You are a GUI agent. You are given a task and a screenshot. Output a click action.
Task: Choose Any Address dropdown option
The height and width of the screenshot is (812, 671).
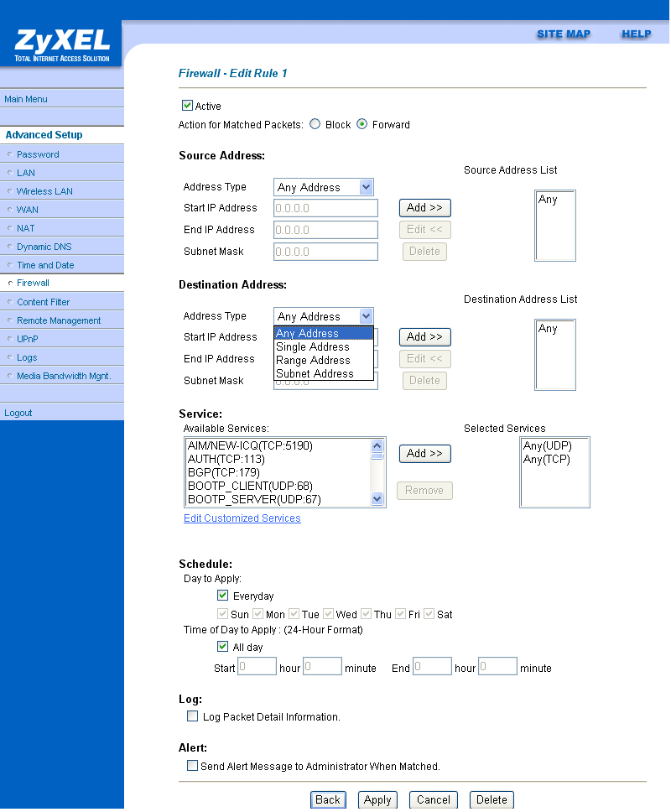(324, 333)
